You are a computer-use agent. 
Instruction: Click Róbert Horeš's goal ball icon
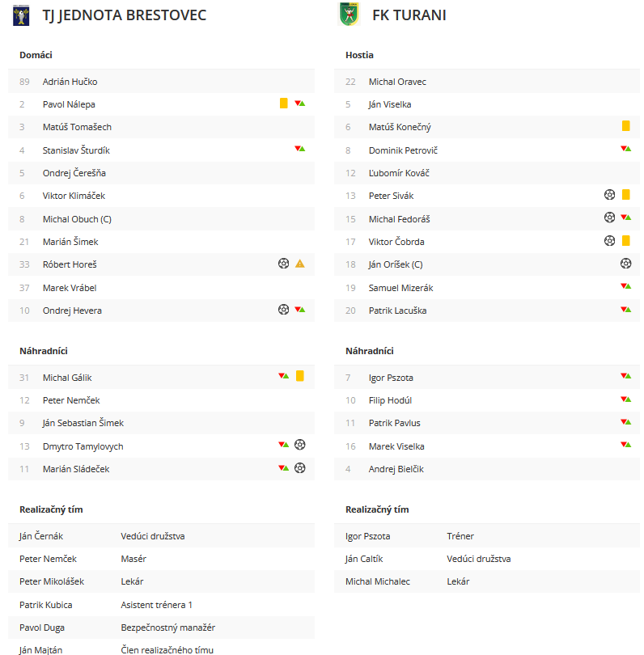283,264
